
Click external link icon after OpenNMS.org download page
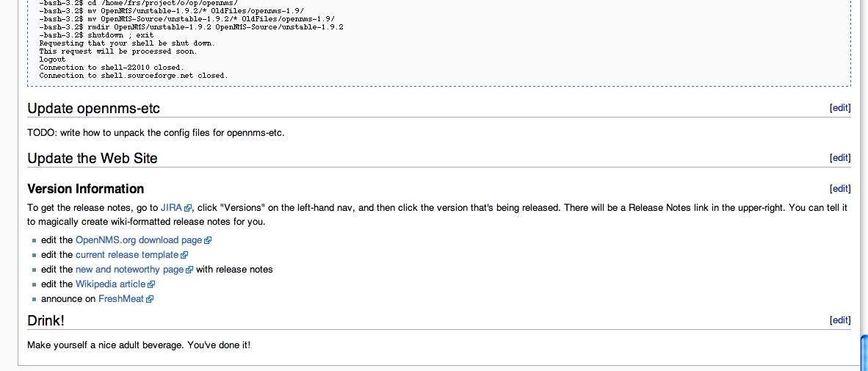pyautogui.click(x=208, y=241)
